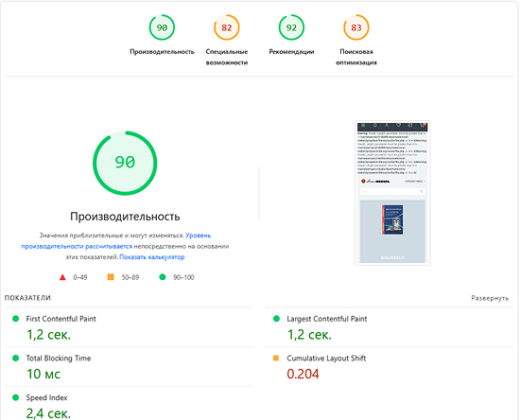Screen dimensions: 520x420
Task: Expand metrics with the 'Развернуть' button
Action: point(490,298)
